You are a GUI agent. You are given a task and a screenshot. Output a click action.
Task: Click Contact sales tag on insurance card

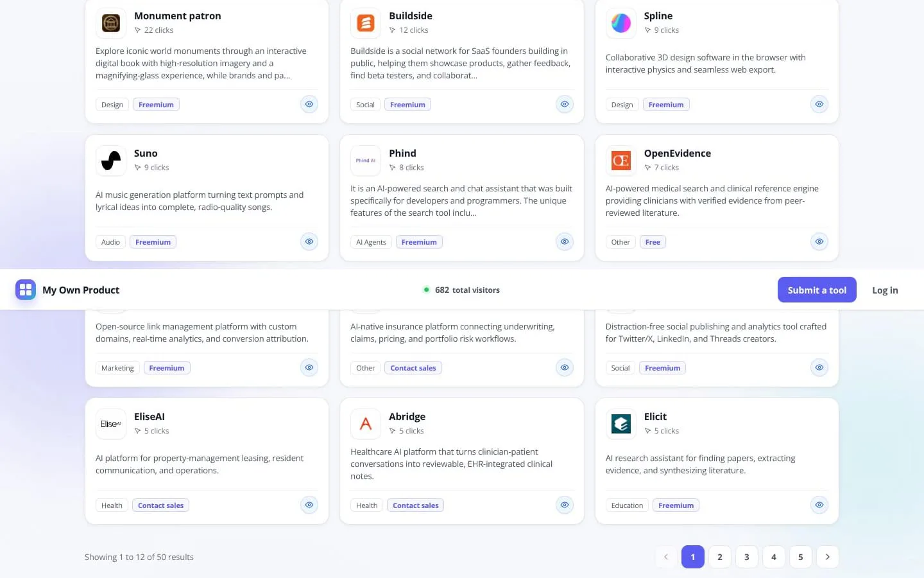coord(413,368)
